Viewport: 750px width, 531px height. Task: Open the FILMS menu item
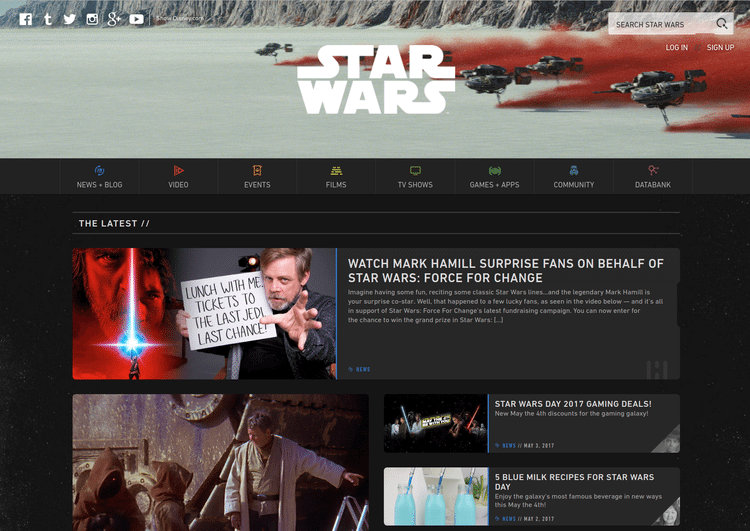(336, 185)
